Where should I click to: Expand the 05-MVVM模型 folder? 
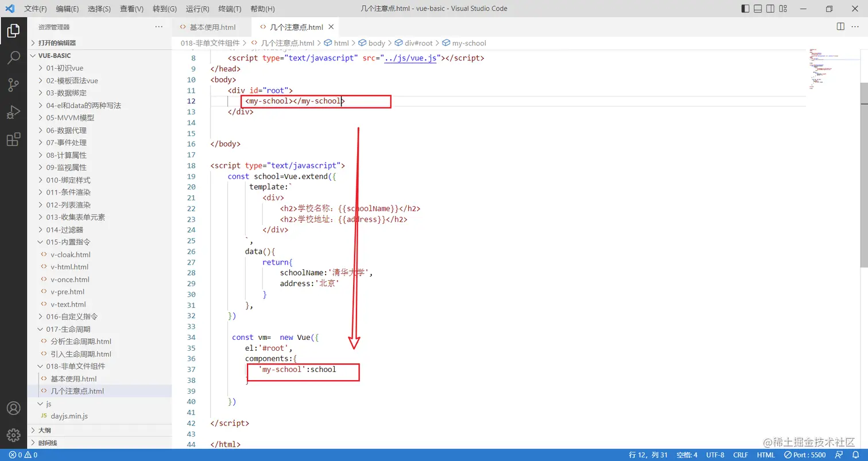coord(100,118)
